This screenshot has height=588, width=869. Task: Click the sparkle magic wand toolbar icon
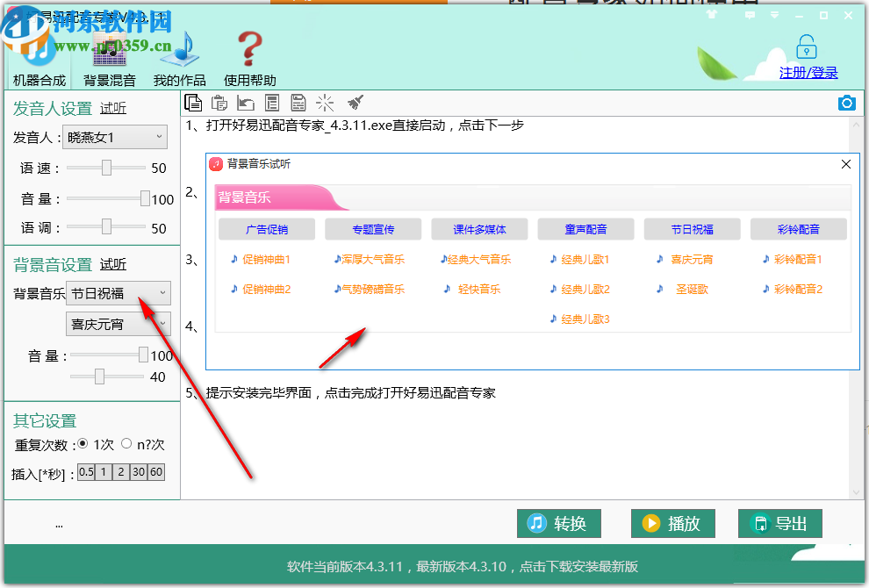tap(325, 103)
